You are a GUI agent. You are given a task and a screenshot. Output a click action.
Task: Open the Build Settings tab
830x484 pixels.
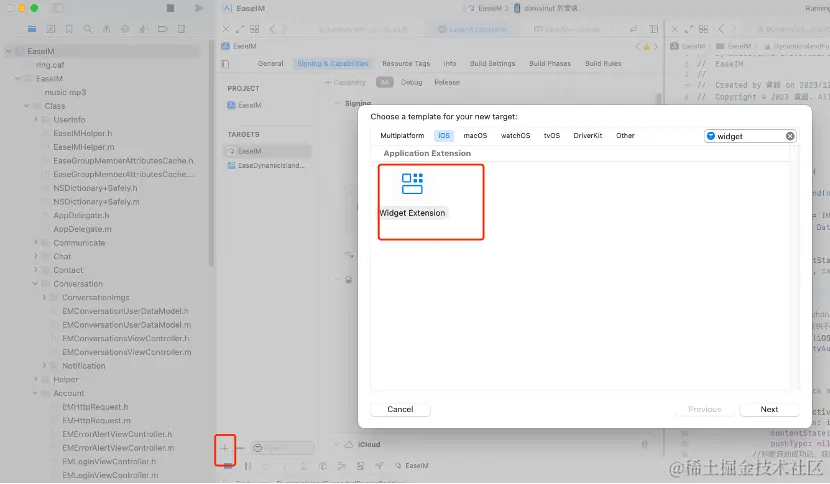[x=492, y=64]
